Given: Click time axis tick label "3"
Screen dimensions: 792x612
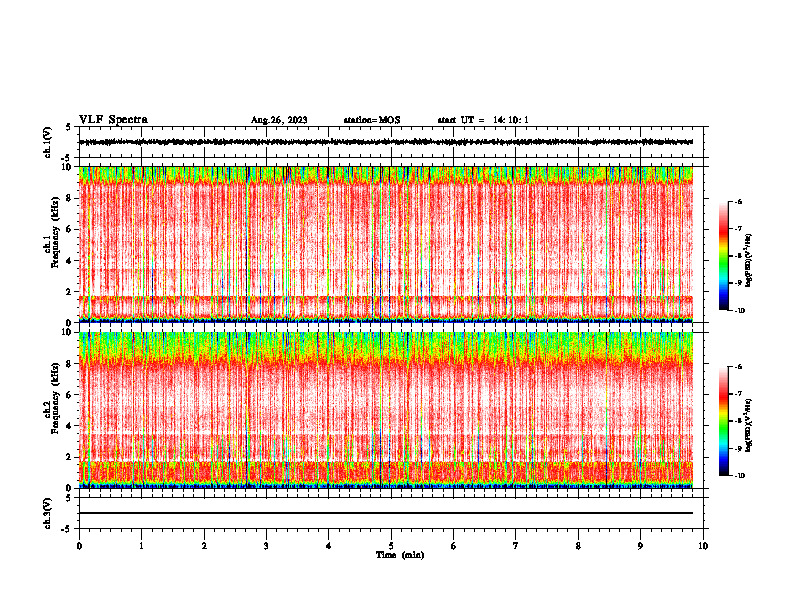Looking at the screenshot, I should coord(266,546).
